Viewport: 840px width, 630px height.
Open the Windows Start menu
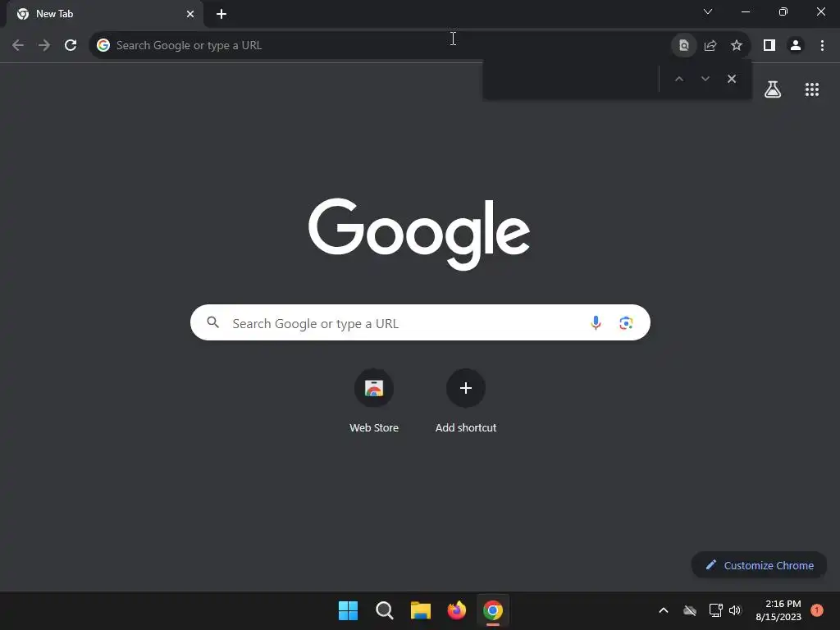coord(348,610)
